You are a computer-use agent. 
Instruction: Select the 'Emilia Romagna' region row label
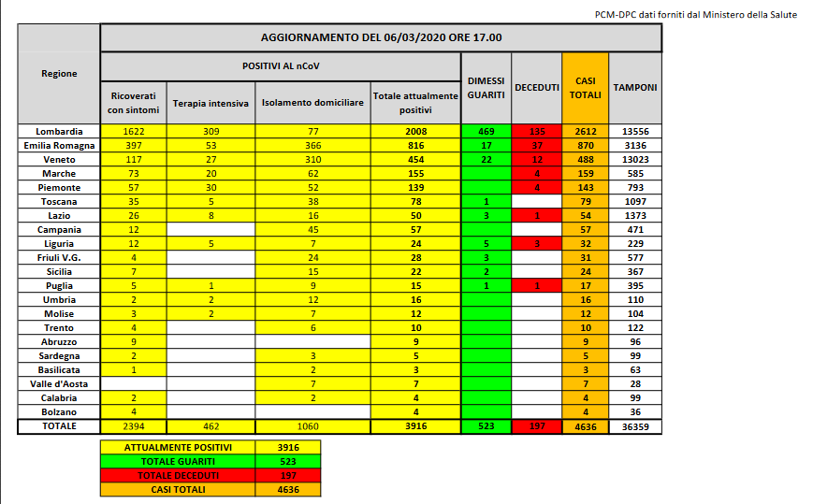coord(59,146)
